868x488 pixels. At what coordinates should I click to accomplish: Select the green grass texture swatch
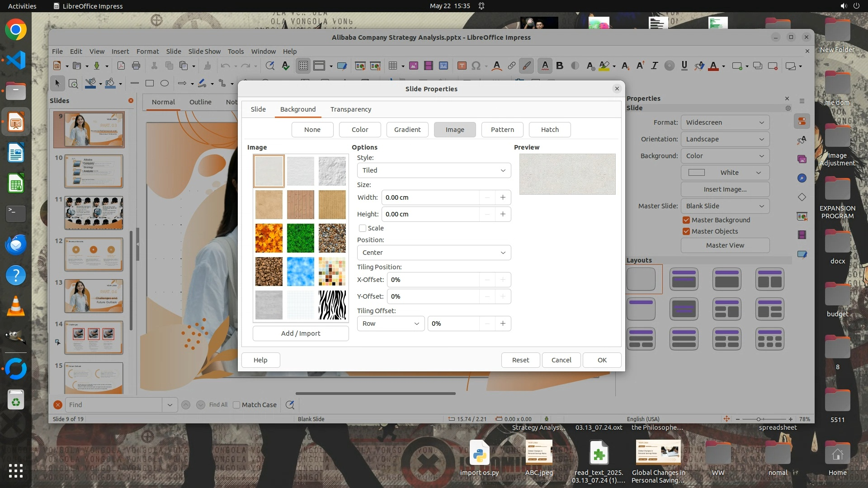300,238
